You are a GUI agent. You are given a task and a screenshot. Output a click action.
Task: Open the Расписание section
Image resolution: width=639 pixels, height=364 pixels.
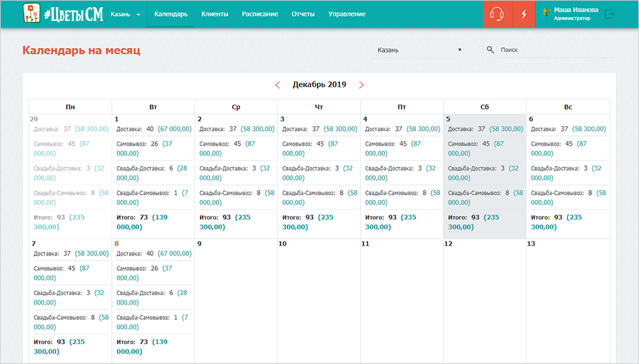[259, 14]
